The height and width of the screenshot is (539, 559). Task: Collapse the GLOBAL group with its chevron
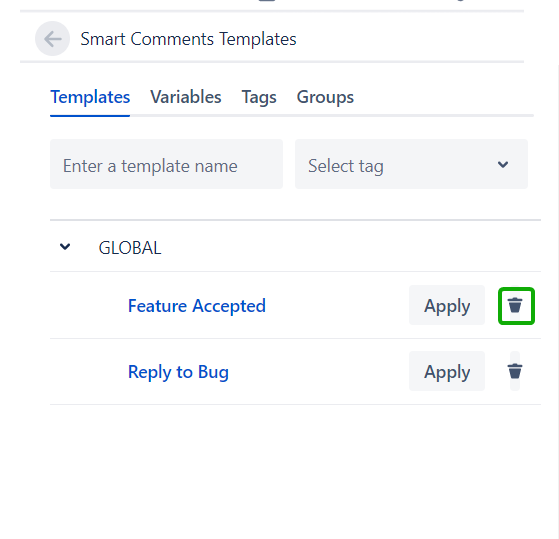(65, 247)
